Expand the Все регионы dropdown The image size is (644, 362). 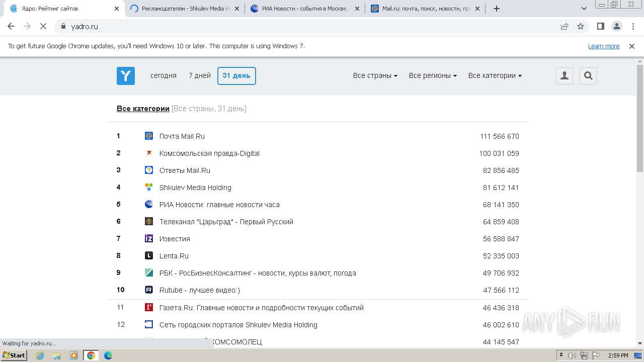coord(433,75)
